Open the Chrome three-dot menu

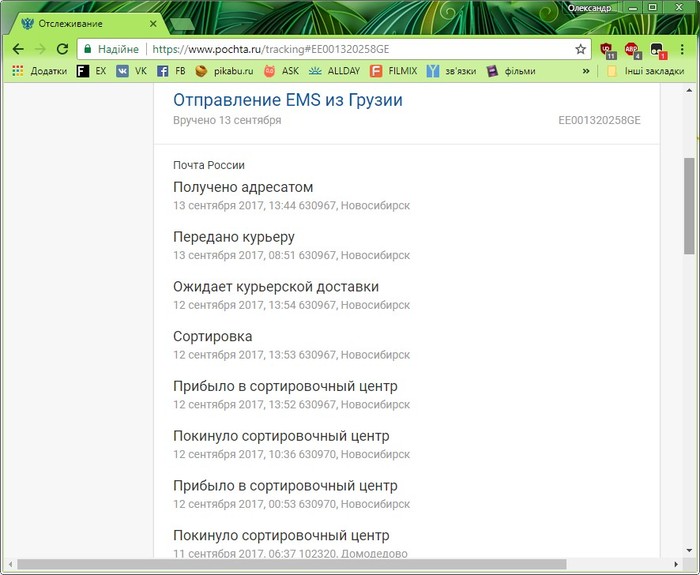point(681,49)
